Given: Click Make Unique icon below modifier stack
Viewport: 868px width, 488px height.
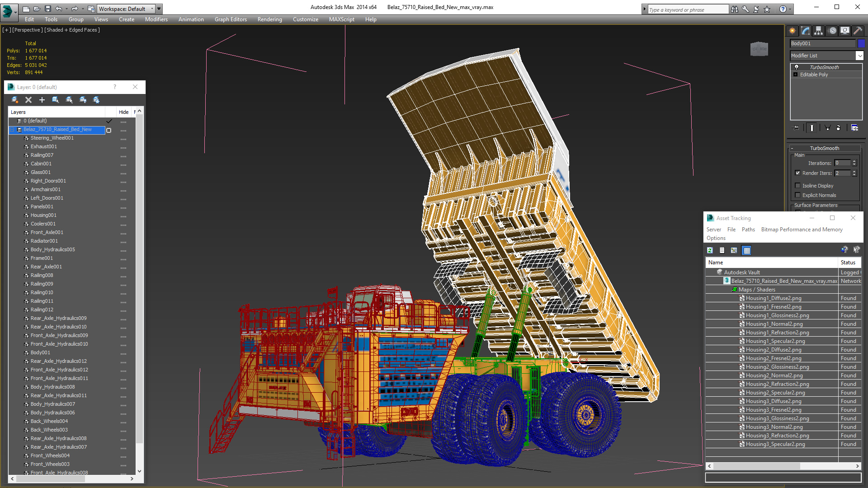Looking at the screenshot, I should pyautogui.click(x=827, y=128).
